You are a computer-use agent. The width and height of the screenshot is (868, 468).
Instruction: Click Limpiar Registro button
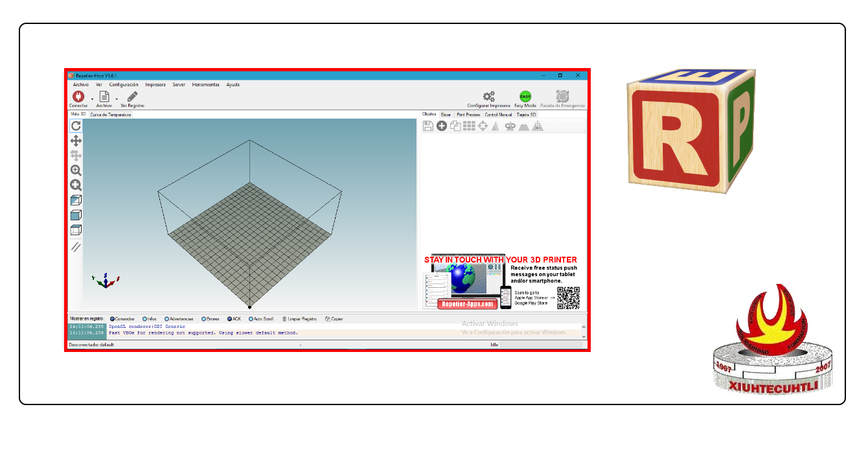coord(300,319)
